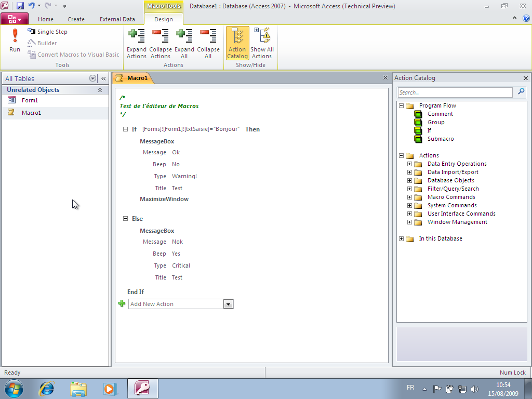532x399 pixels.
Task: Collapse the Actions folder in Action Catalog
Action: tap(402, 155)
